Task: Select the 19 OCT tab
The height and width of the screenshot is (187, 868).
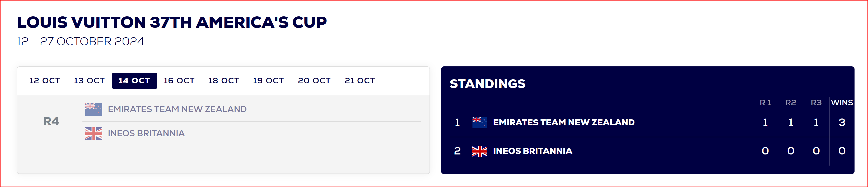Action: click(x=269, y=81)
